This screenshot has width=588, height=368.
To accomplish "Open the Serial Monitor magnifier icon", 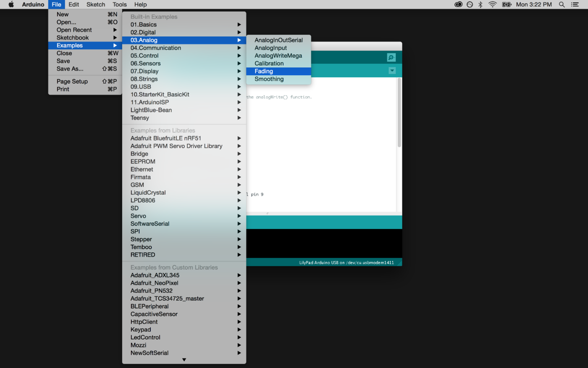I will [x=391, y=58].
